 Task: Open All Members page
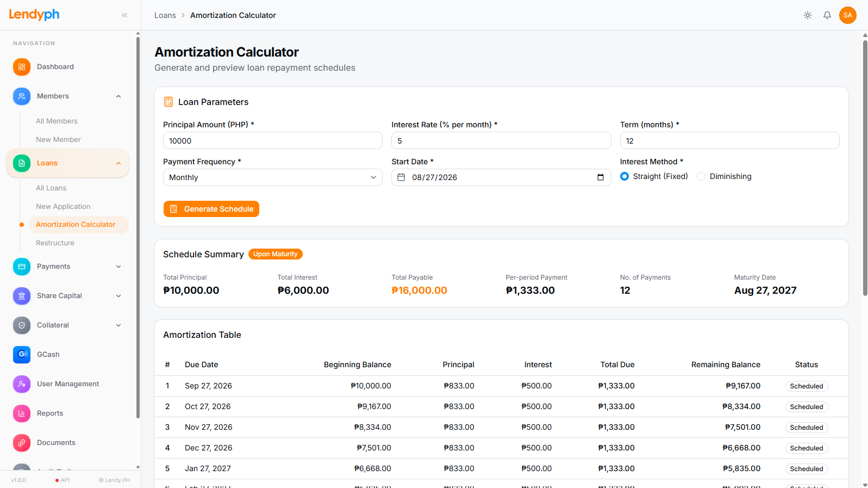pyautogui.click(x=57, y=121)
